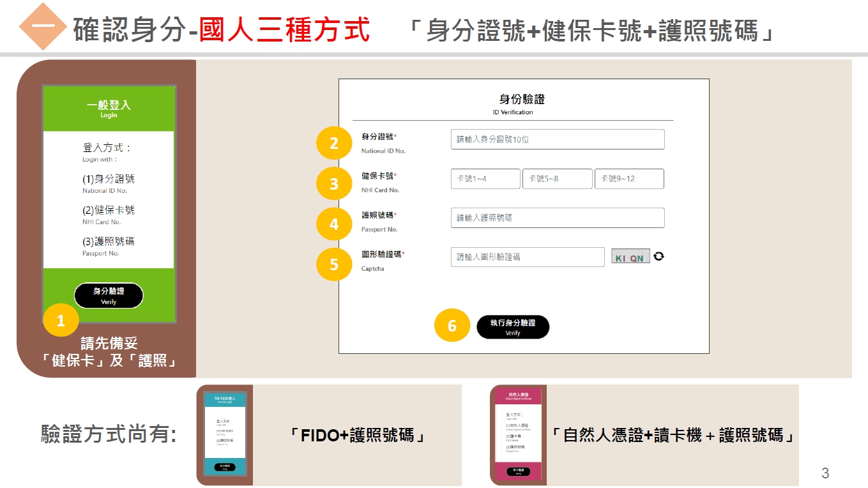Click the captcha refresh icon
868x488 pixels.
pos(659,256)
